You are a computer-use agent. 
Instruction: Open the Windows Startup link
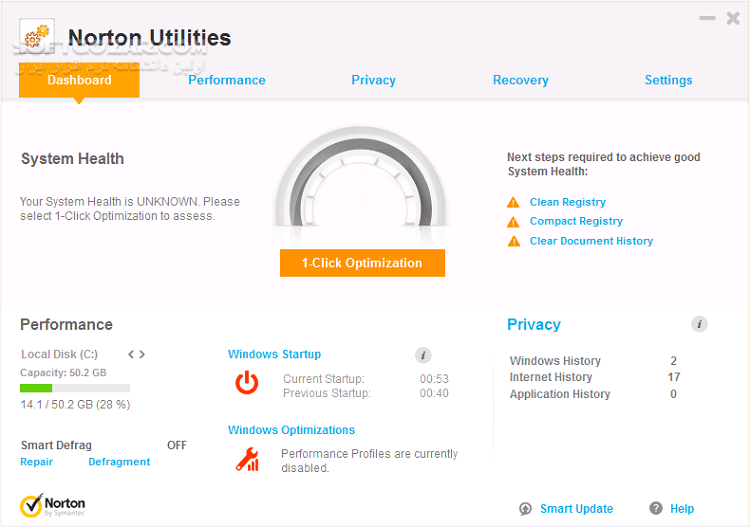tap(275, 354)
